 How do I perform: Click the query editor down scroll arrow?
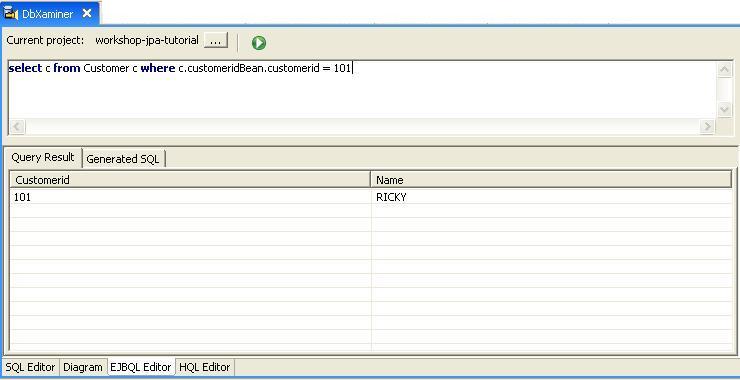click(x=724, y=110)
